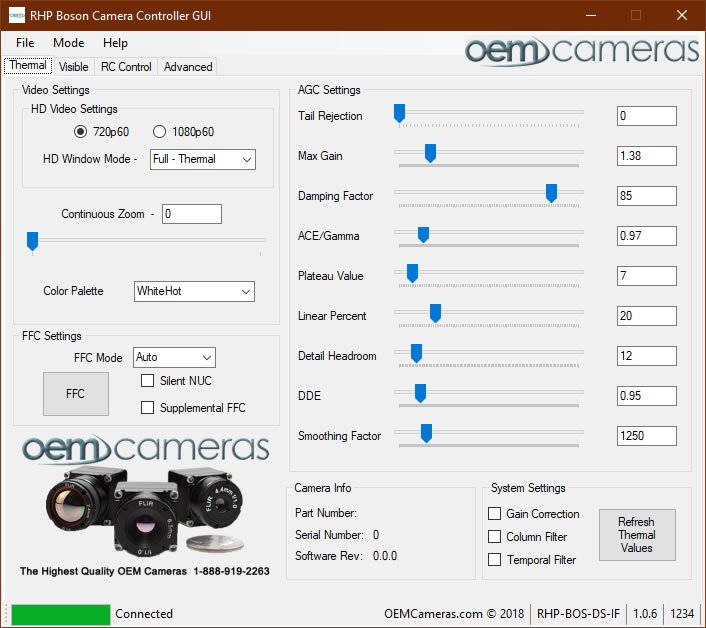Click the Detail Headroom value field
This screenshot has width=706, height=628.
point(647,356)
